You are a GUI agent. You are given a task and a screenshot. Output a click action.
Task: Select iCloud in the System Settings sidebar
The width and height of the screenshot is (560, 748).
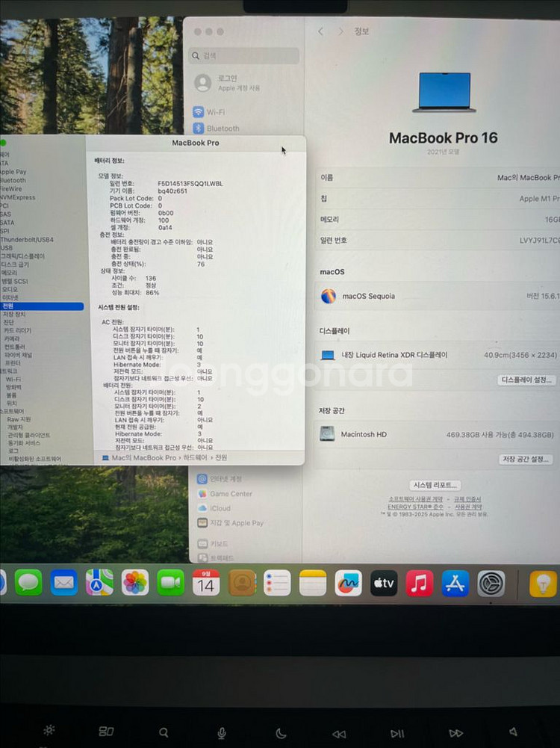tap(214, 508)
